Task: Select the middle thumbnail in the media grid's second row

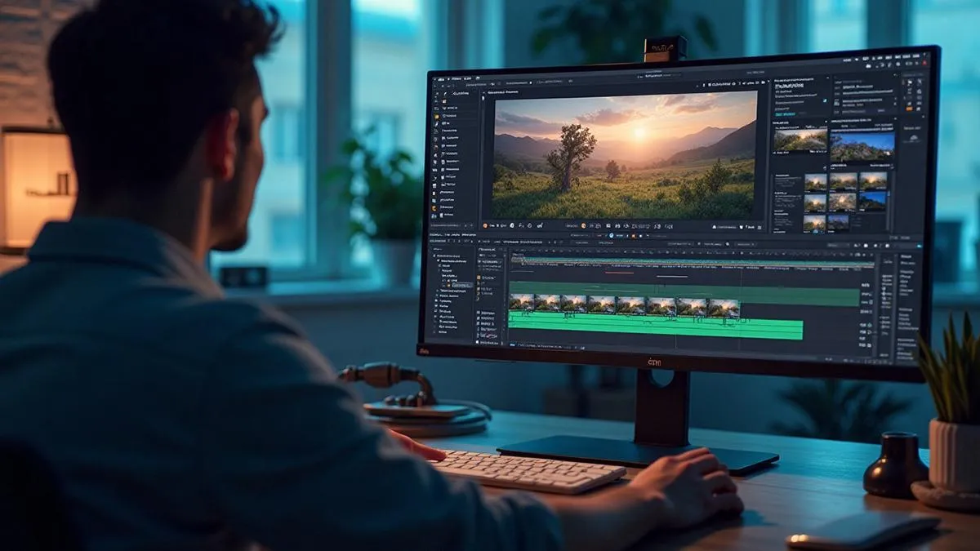Action: [x=843, y=202]
